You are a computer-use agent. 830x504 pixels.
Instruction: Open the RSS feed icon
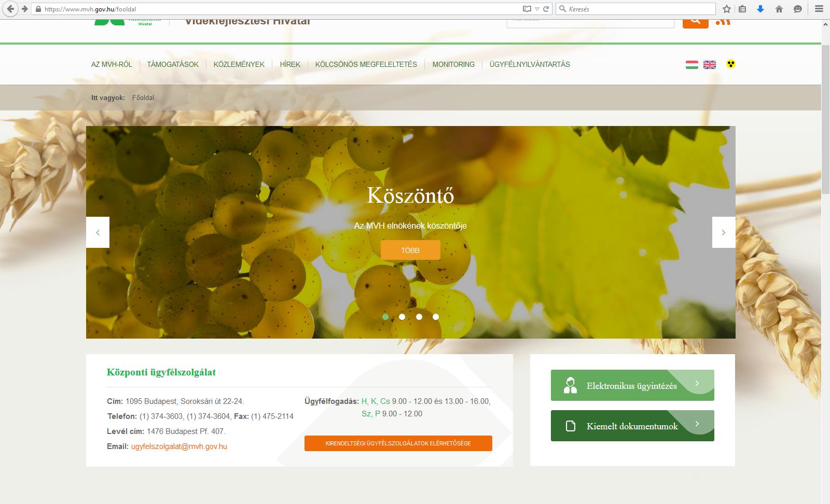coord(723,21)
